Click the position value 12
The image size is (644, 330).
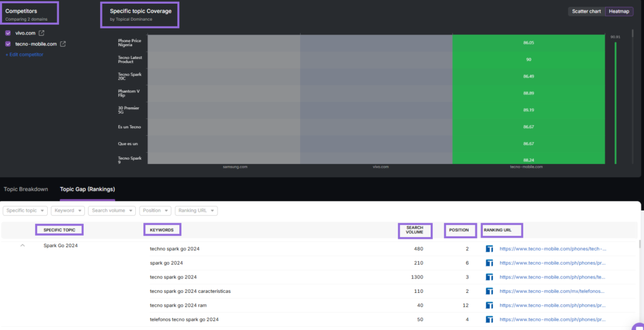466,305
